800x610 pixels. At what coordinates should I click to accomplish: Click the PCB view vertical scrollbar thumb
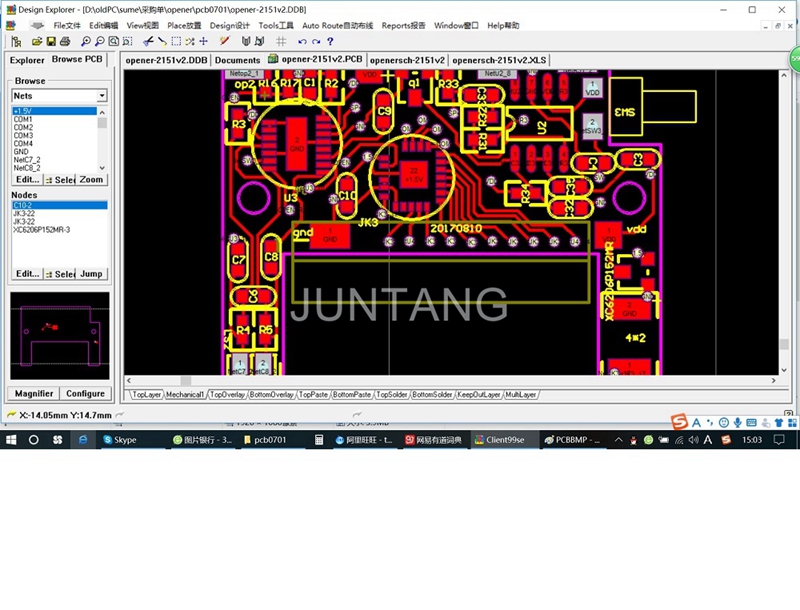(x=784, y=344)
